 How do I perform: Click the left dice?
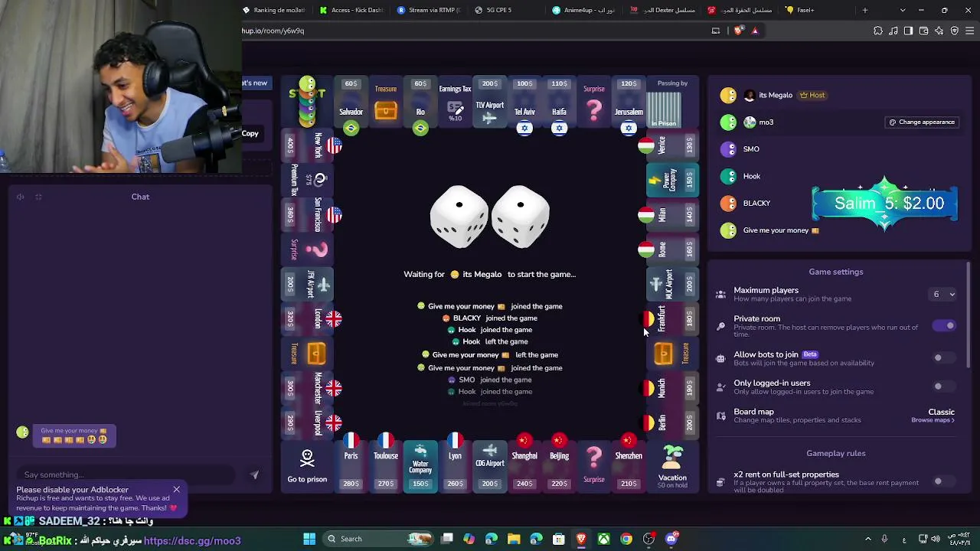tap(459, 216)
